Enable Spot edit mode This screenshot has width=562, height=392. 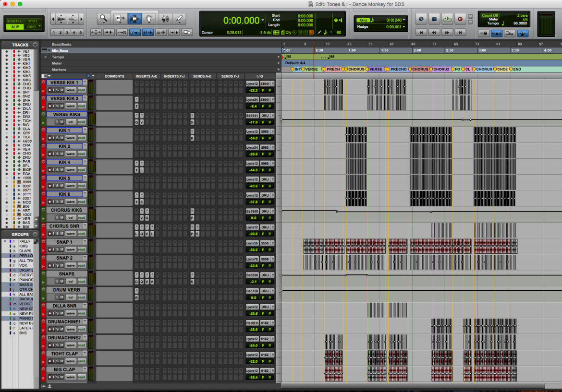pyautogui.click(x=33, y=21)
